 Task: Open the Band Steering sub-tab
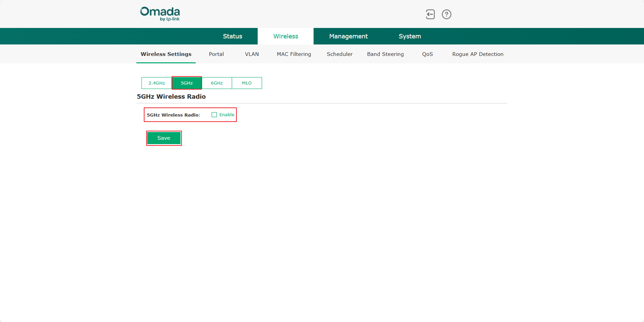click(385, 54)
